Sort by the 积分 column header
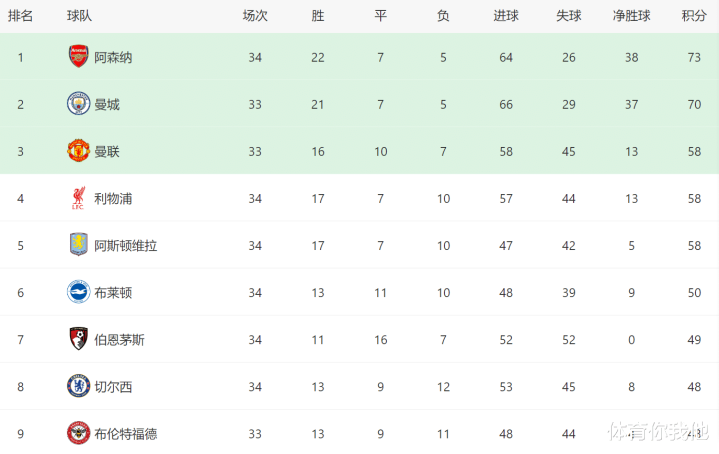Image resolution: width=719 pixels, height=454 pixels. coord(694,16)
